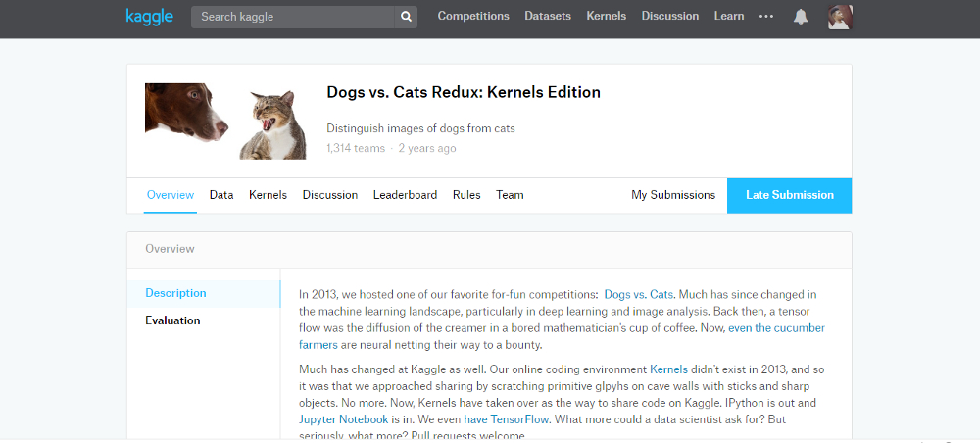Click the Late Submission button
Viewport: 980px width, 443px height.
789,195
